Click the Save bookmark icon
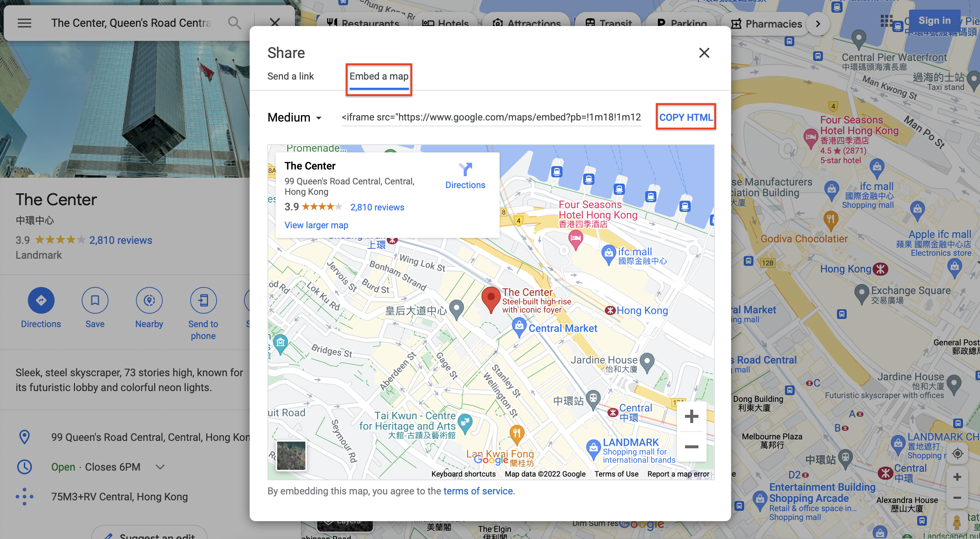The height and width of the screenshot is (539, 980). click(x=95, y=301)
